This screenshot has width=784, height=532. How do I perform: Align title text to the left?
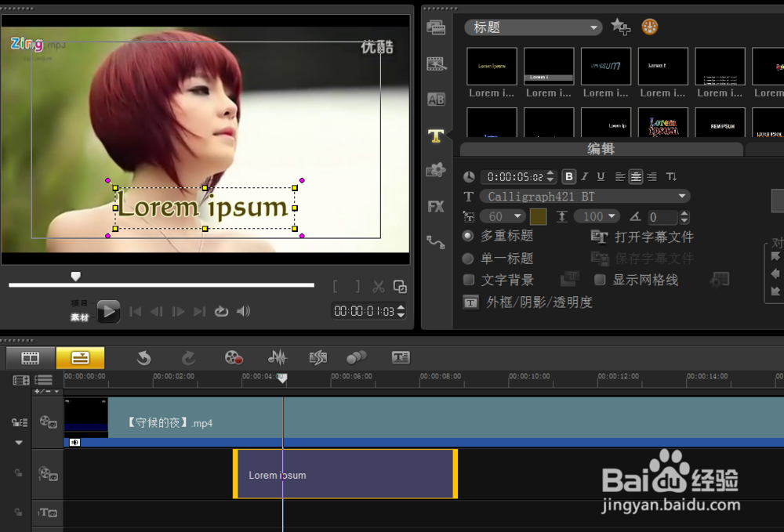coord(619,177)
